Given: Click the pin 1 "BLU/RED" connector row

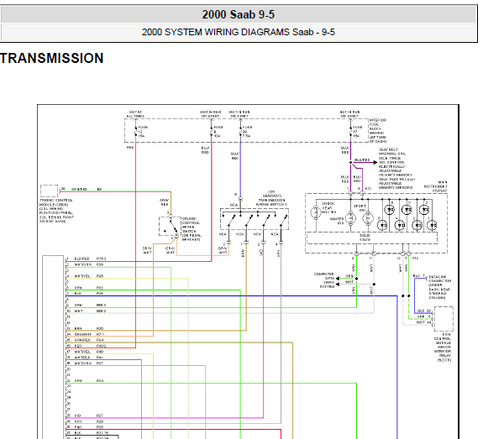Looking at the screenshot, I should pyautogui.click(x=87, y=259).
